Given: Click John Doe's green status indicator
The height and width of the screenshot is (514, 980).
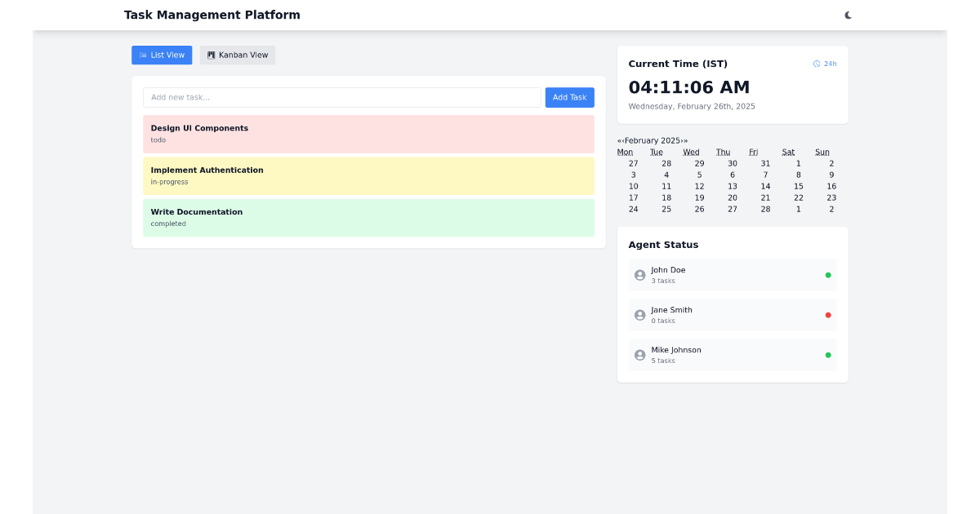Looking at the screenshot, I should [x=827, y=275].
